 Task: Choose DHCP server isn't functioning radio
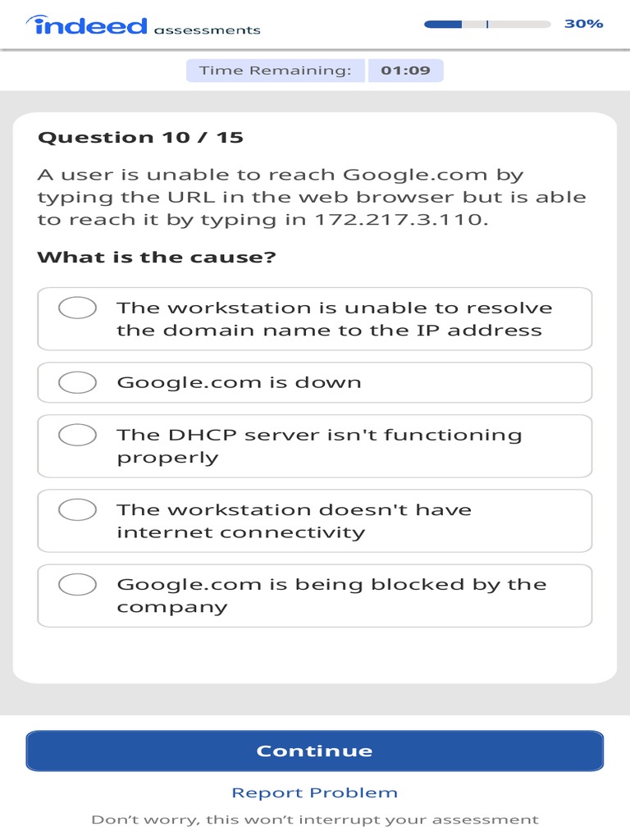pyautogui.click(x=78, y=435)
